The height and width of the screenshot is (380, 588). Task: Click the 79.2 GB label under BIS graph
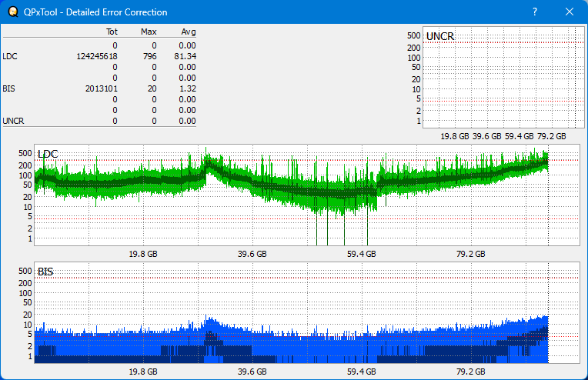click(470, 372)
